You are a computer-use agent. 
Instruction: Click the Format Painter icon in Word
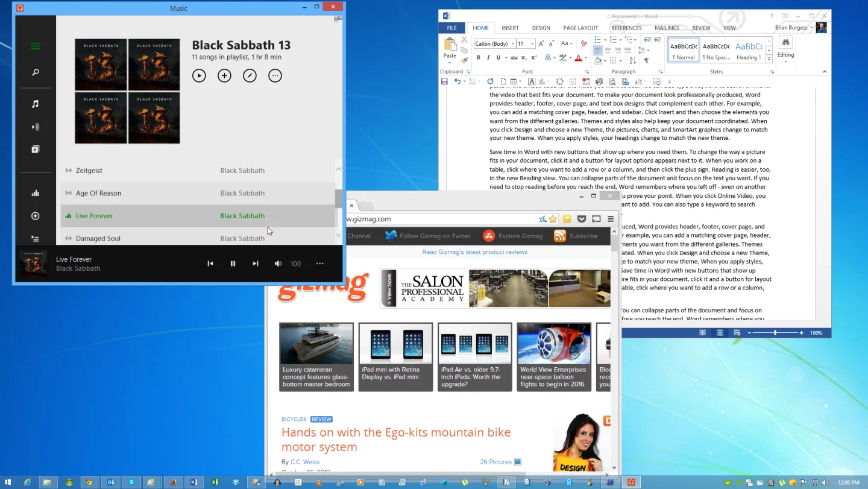click(464, 61)
